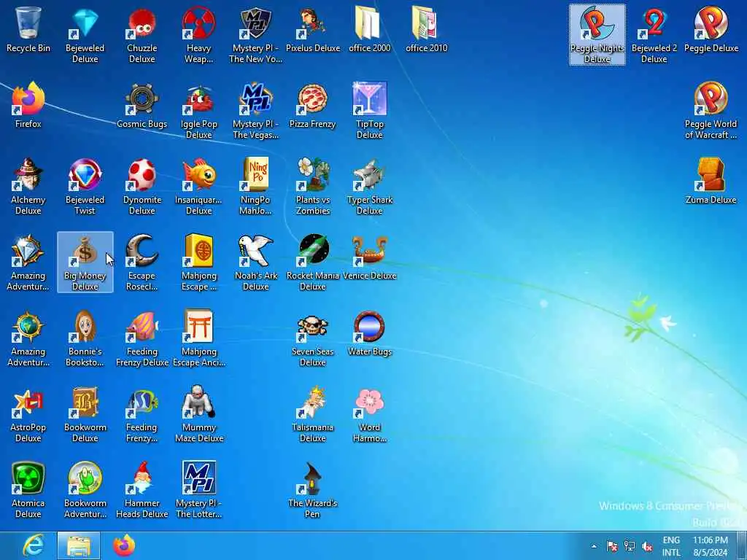Select the Feeding Frenzy Deluxe shortcut

pyautogui.click(x=142, y=338)
